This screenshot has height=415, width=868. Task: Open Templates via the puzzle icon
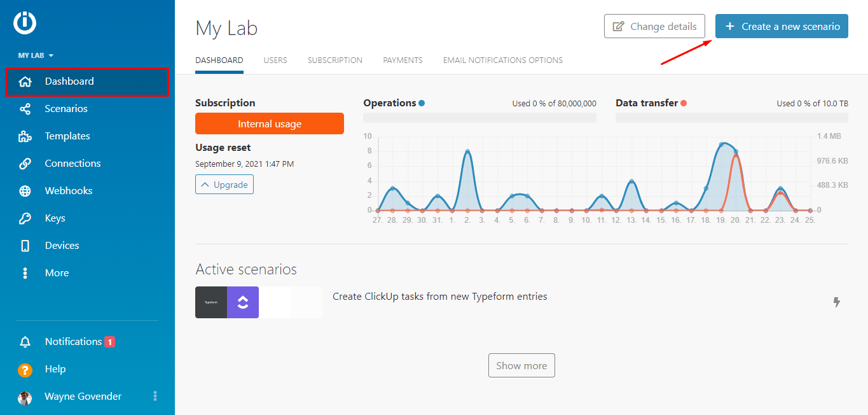[25, 136]
